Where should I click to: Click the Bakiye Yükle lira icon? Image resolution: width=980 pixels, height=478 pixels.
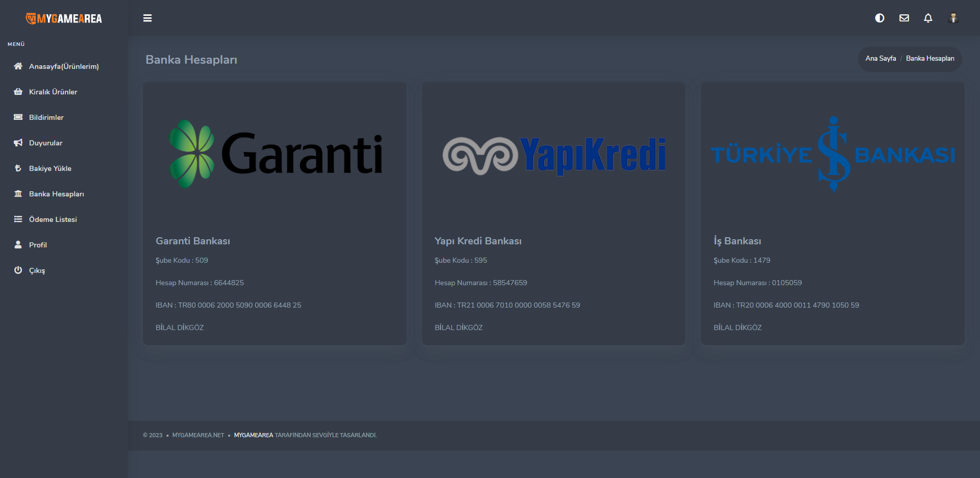[18, 168]
